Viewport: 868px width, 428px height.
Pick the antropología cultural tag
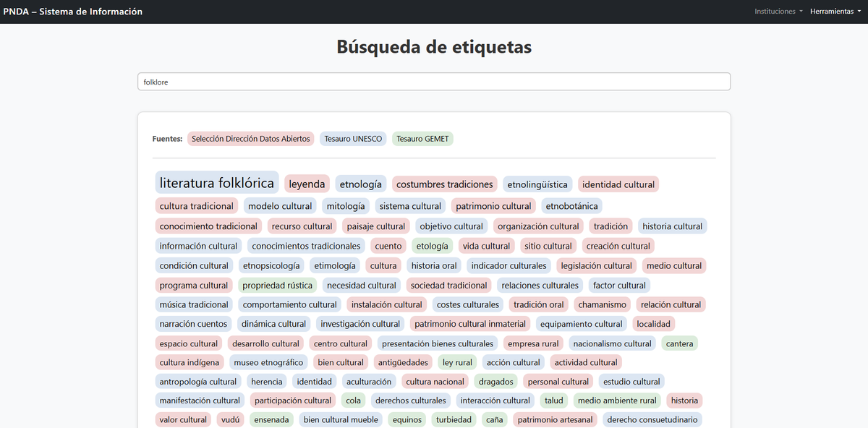coord(198,382)
